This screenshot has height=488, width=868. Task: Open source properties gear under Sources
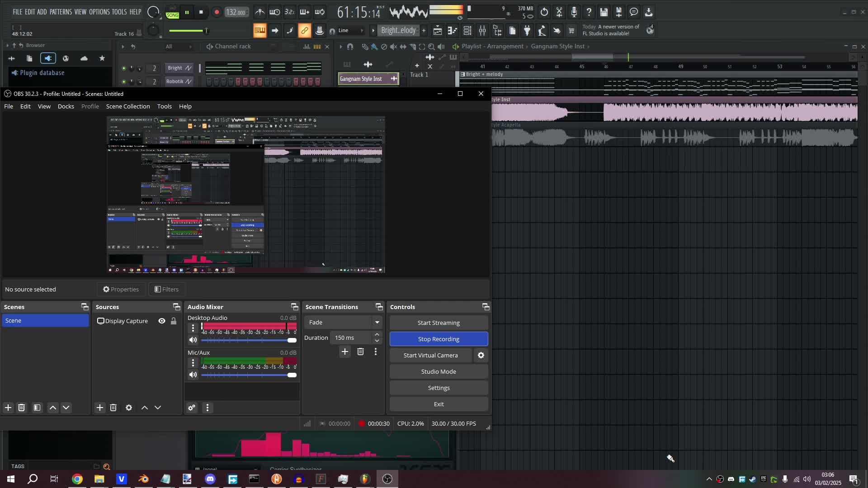pyautogui.click(x=129, y=408)
